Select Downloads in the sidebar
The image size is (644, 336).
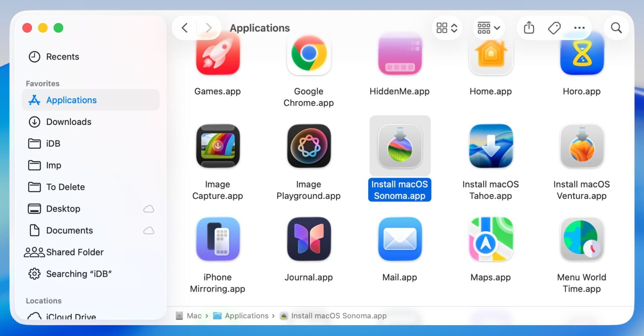click(69, 122)
